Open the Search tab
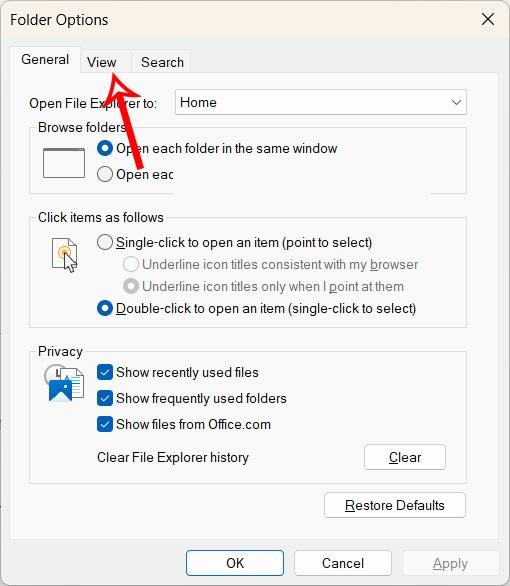 pyautogui.click(x=162, y=62)
